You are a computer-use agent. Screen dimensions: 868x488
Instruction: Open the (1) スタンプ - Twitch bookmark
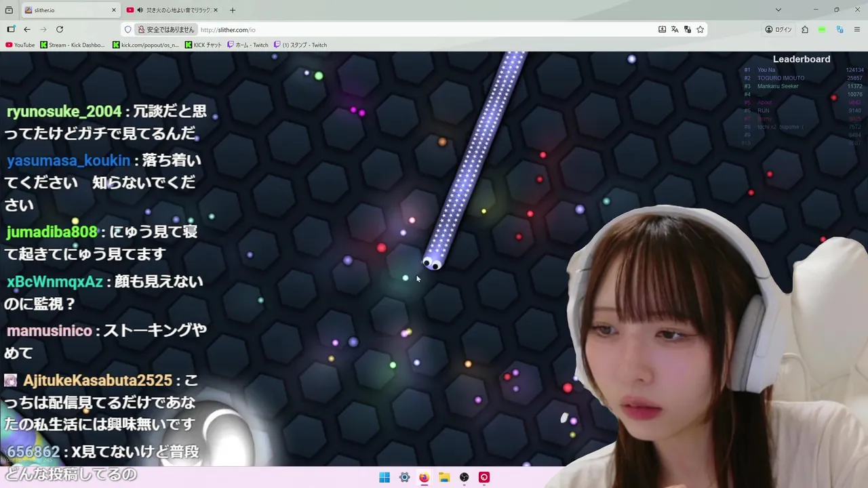(300, 45)
